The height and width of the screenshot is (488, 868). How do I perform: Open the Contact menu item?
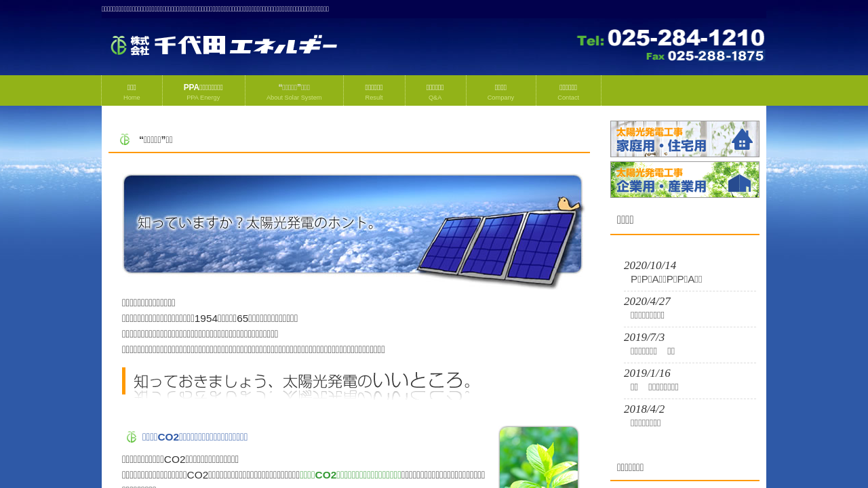568,91
